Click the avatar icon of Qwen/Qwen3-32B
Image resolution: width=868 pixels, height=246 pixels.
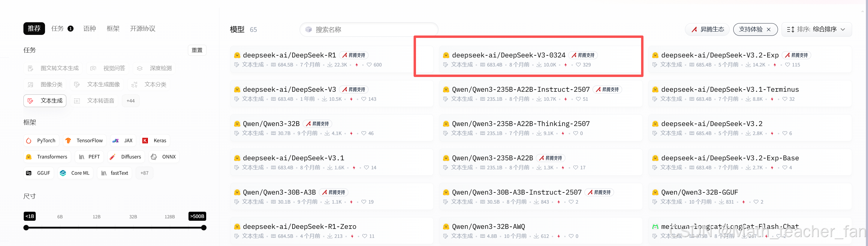237,124
